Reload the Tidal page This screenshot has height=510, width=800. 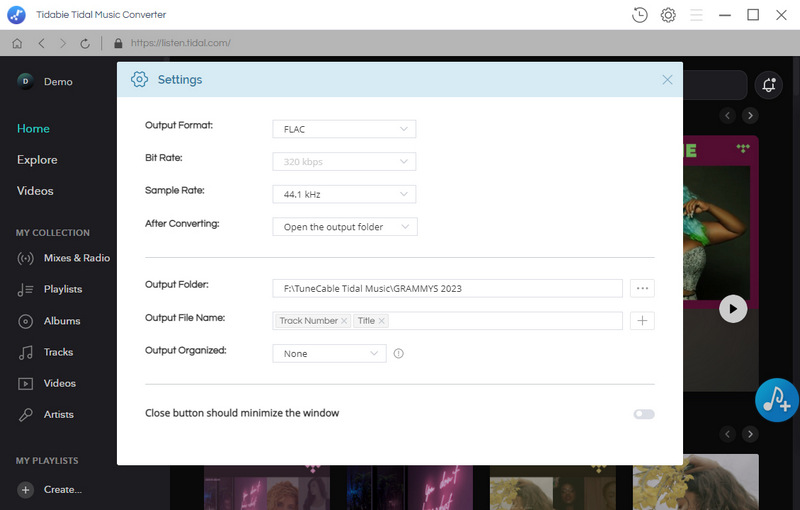tap(85, 43)
